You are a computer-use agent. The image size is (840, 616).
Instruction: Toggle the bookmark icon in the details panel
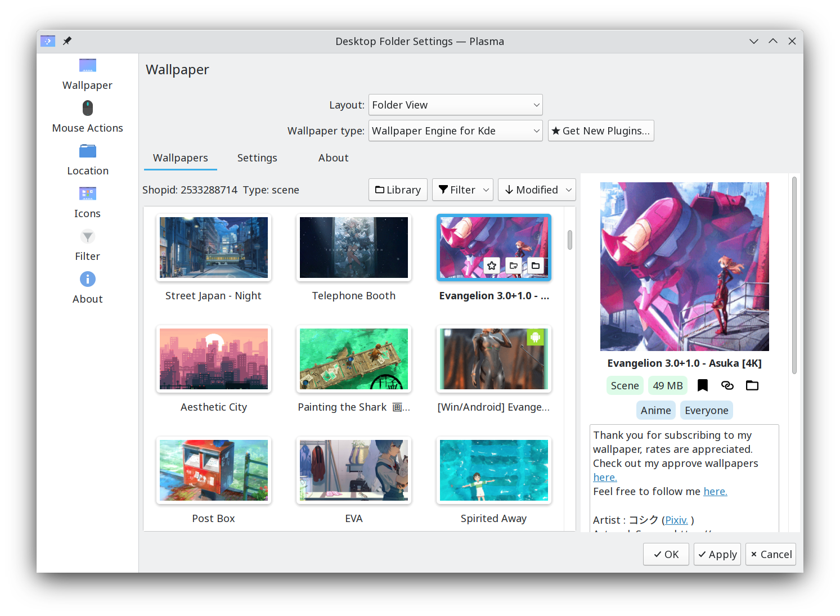[702, 385]
